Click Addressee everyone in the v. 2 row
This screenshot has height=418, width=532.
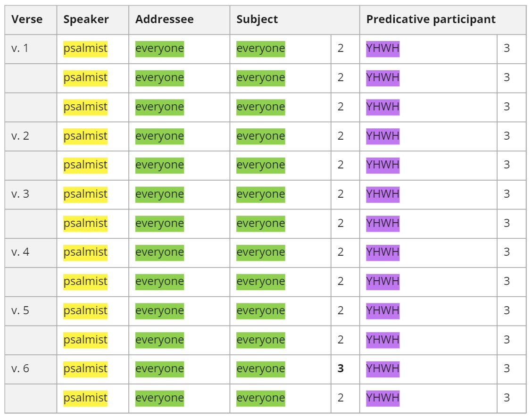click(x=159, y=136)
